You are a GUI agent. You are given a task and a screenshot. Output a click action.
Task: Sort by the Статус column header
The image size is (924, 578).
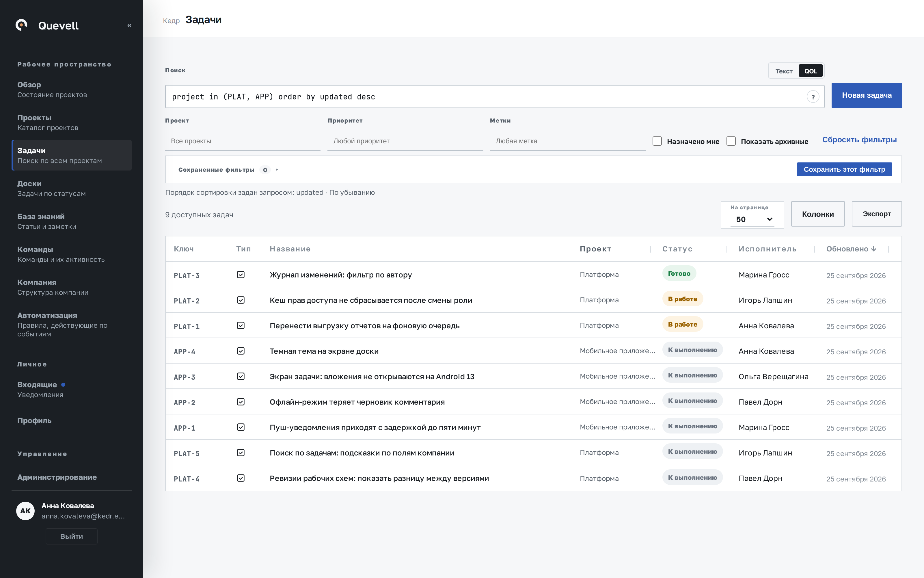point(677,249)
